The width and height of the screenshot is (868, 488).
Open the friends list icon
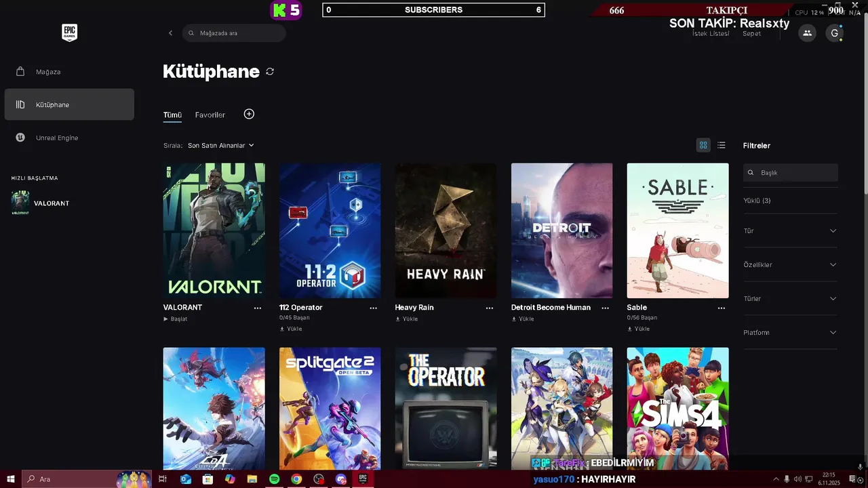click(807, 33)
